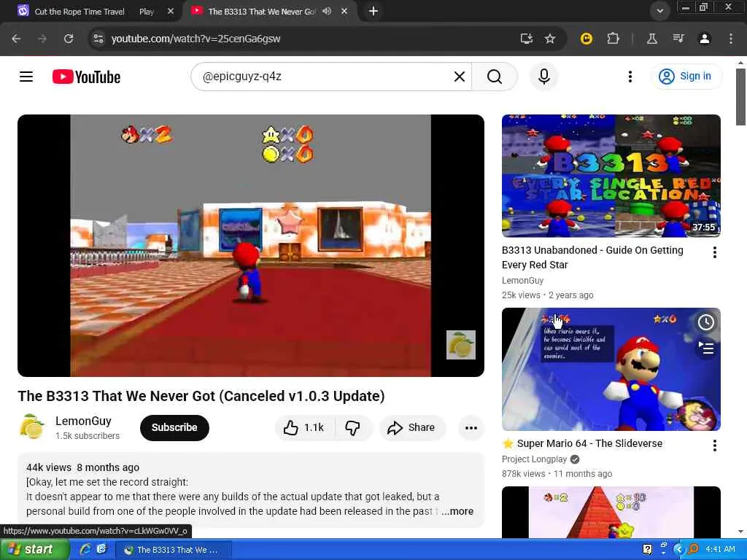
Task: Launch Internet Explorer from quick launch
Action: 86,550
